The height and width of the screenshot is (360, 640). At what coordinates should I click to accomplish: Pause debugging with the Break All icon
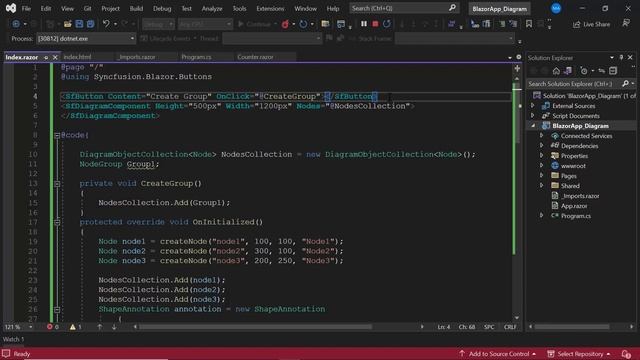(364, 24)
